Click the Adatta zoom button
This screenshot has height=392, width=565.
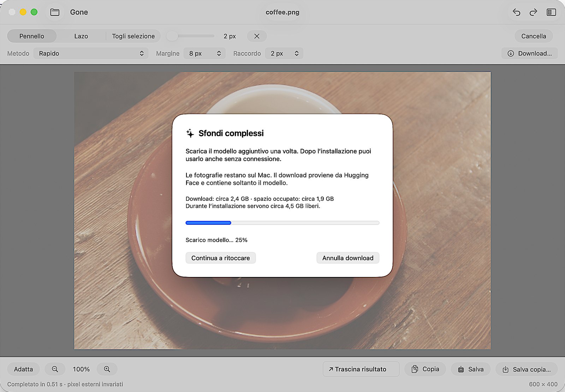pyautogui.click(x=23, y=369)
